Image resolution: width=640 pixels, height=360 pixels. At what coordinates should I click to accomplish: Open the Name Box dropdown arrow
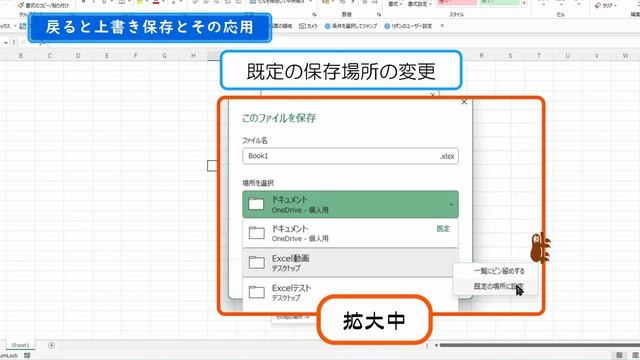pos(6,42)
